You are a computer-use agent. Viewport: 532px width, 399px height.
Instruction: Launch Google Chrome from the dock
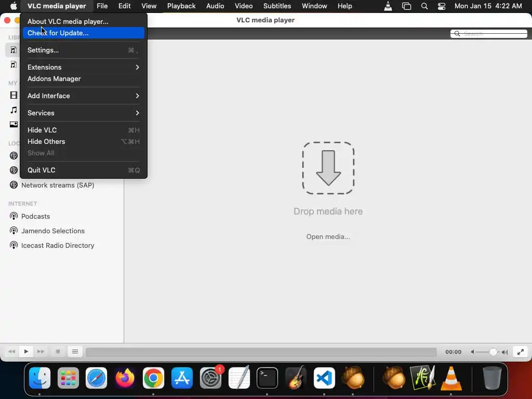click(x=153, y=378)
